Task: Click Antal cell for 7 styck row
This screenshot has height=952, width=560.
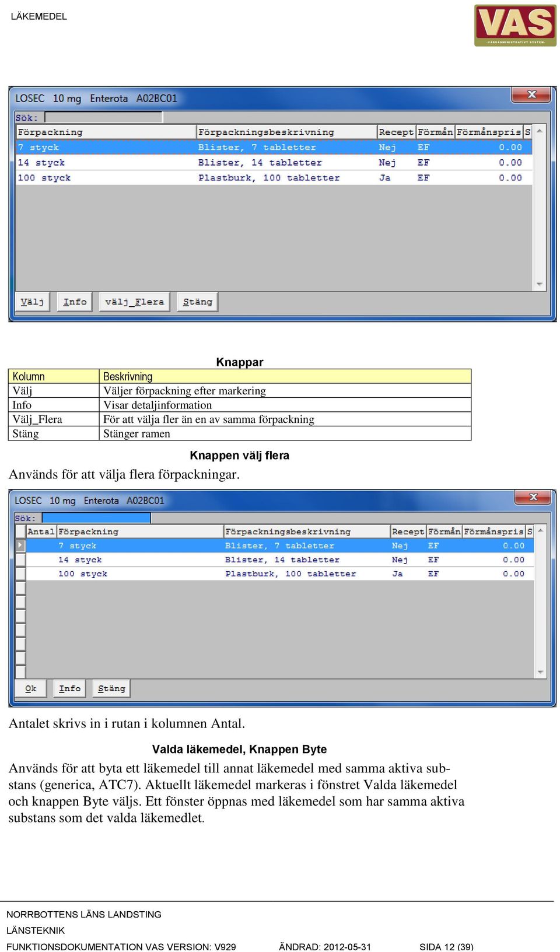Action: tap(41, 545)
